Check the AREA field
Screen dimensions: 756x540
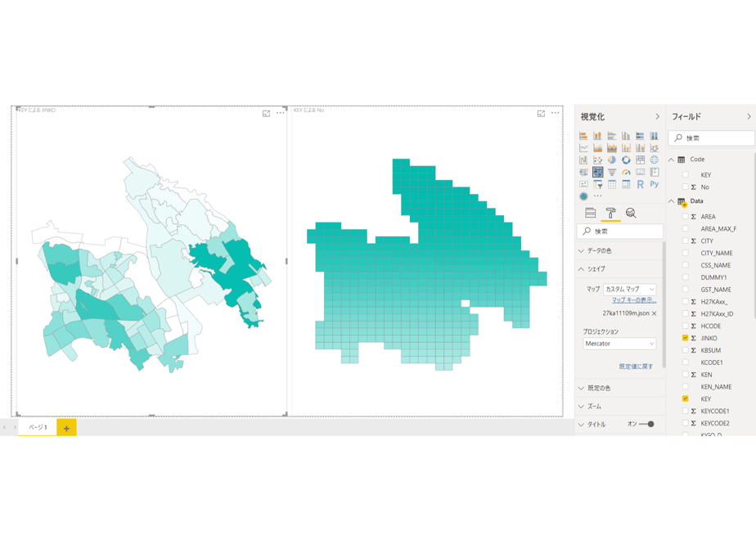tap(685, 217)
